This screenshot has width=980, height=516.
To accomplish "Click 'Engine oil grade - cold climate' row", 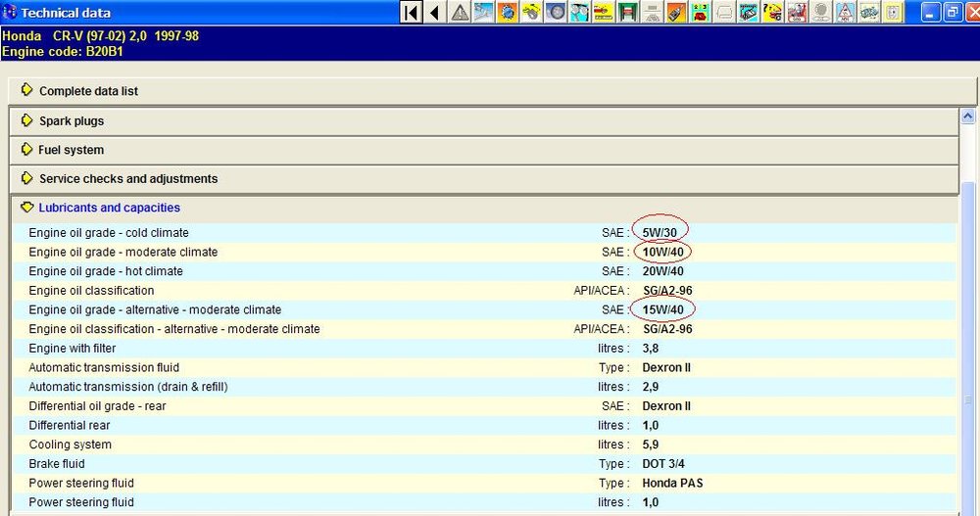I will [x=484, y=232].
